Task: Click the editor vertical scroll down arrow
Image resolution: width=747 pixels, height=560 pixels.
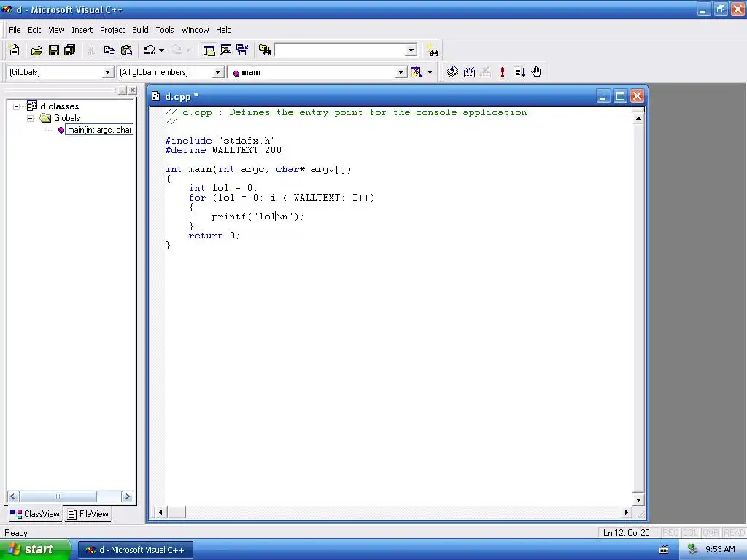Action: tap(638, 499)
